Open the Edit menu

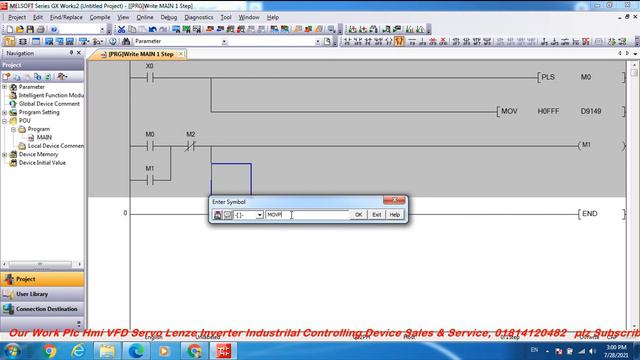[38, 18]
